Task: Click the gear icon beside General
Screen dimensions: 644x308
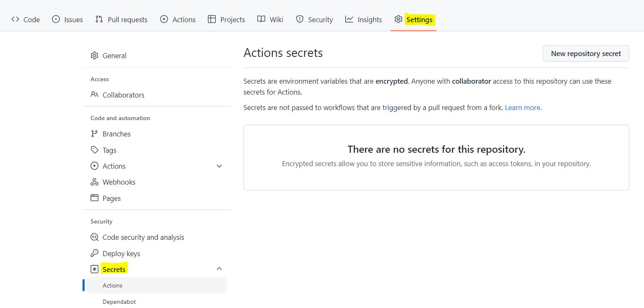Action: point(94,56)
